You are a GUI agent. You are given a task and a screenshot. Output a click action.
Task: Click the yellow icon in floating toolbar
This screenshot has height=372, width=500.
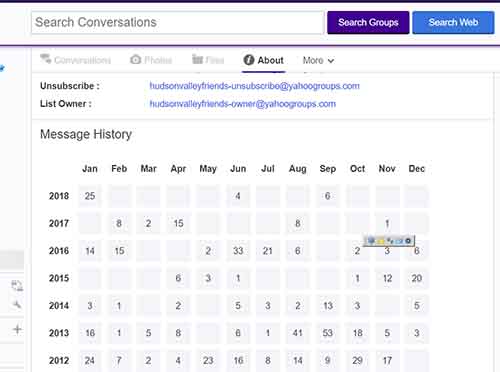(381, 241)
